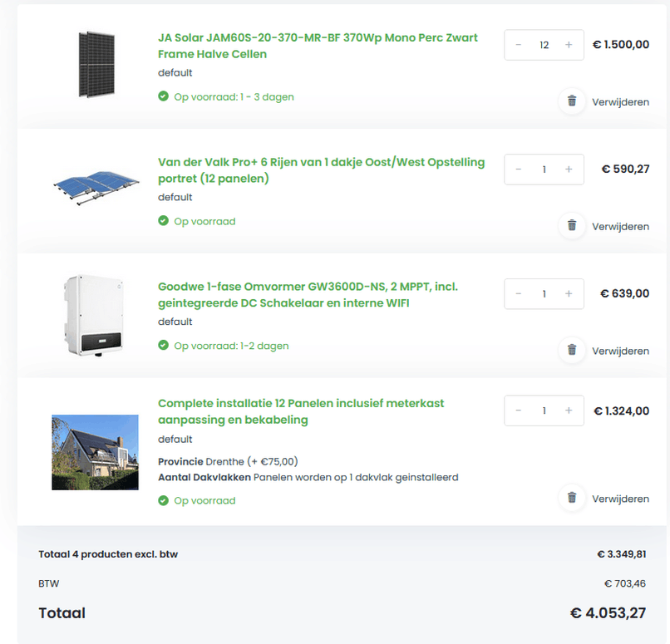
Task: Decrease quantity of JA Solar panels
Action: [x=519, y=45]
